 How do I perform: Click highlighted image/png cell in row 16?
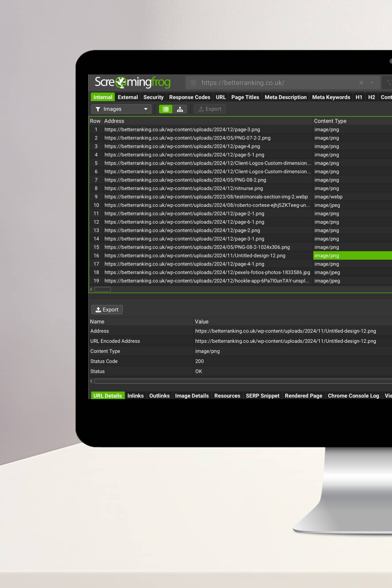tap(352, 255)
